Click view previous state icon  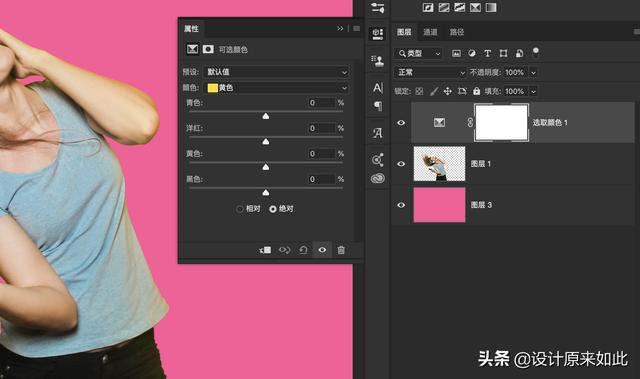coord(284,250)
